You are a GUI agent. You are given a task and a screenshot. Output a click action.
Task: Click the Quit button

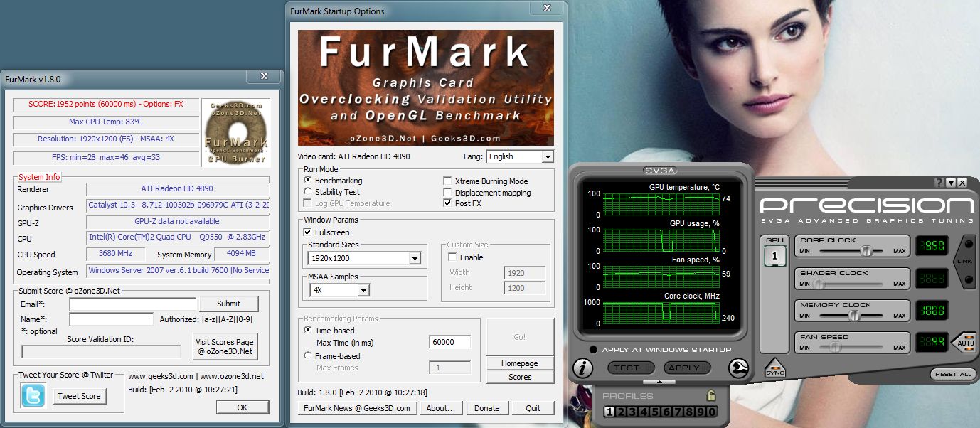coord(533,408)
